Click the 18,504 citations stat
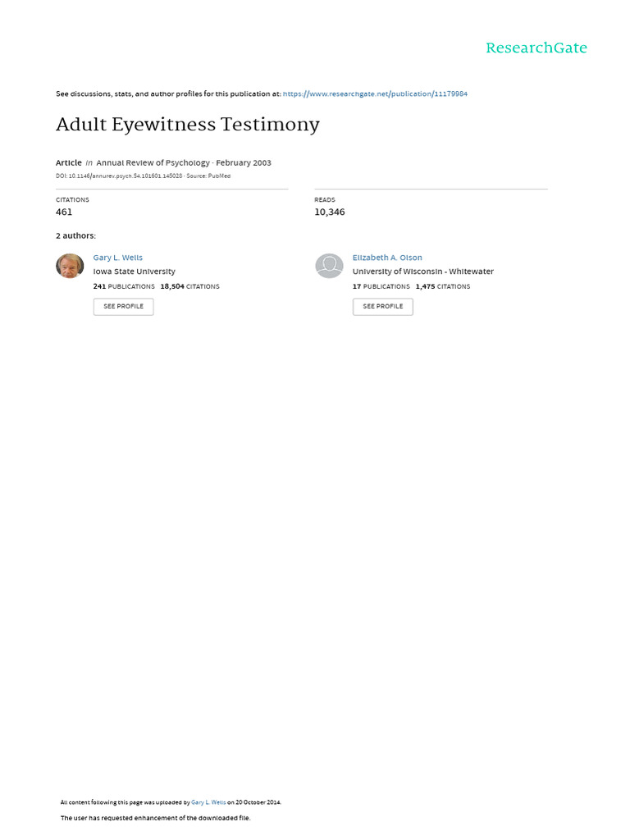 pos(190,286)
